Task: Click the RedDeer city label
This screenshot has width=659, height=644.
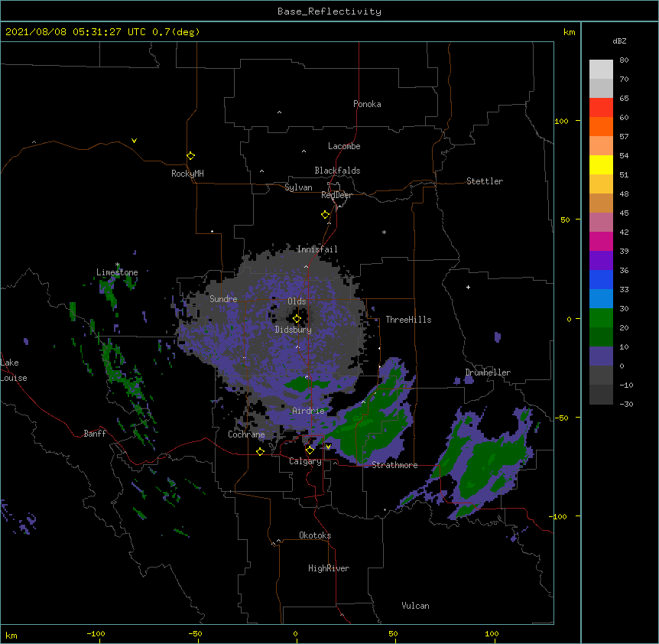Action: tap(336, 195)
